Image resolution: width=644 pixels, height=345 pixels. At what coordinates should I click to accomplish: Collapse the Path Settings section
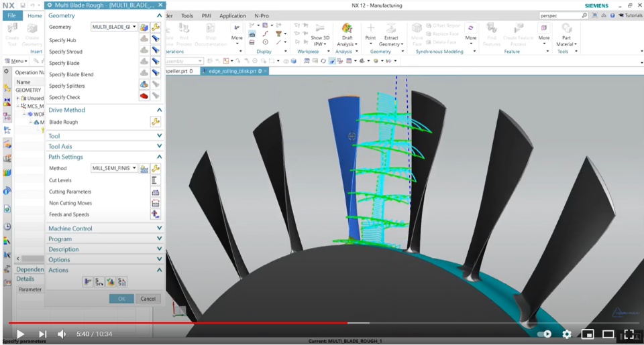tap(160, 157)
